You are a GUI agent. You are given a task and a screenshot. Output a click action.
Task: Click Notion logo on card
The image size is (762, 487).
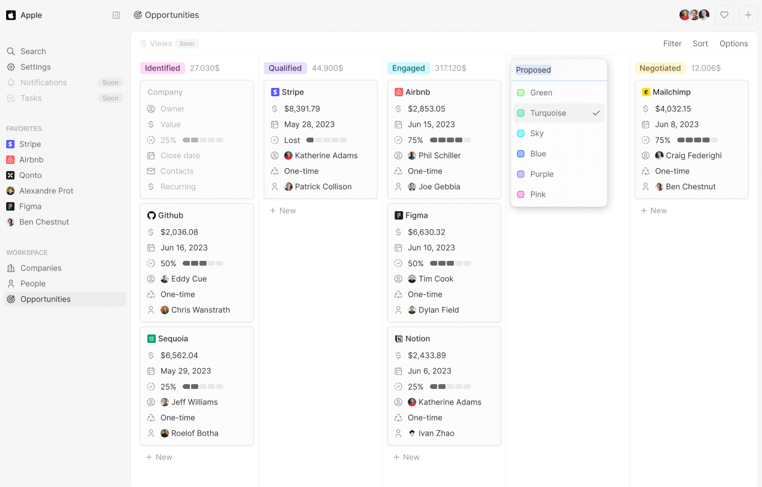[398, 339]
